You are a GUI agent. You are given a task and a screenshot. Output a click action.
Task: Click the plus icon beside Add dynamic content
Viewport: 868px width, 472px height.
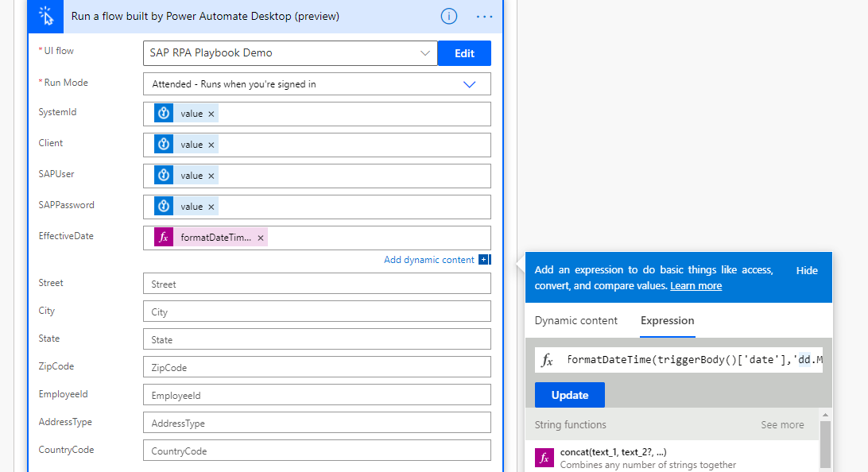[x=486, y=259]
